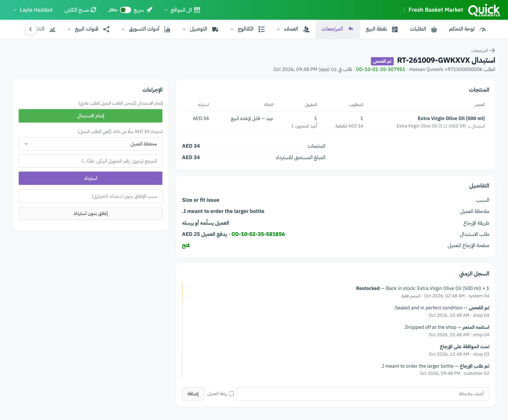
Task: Click the orders basket icon
Action: 434,29
